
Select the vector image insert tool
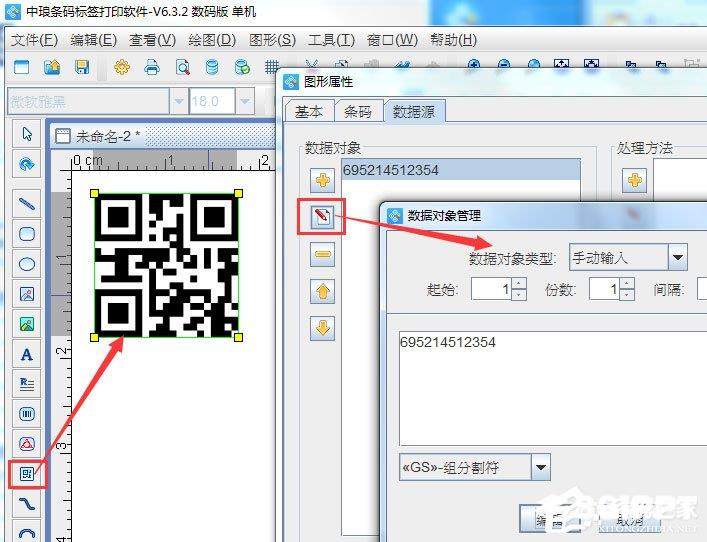tap(27, 294)
